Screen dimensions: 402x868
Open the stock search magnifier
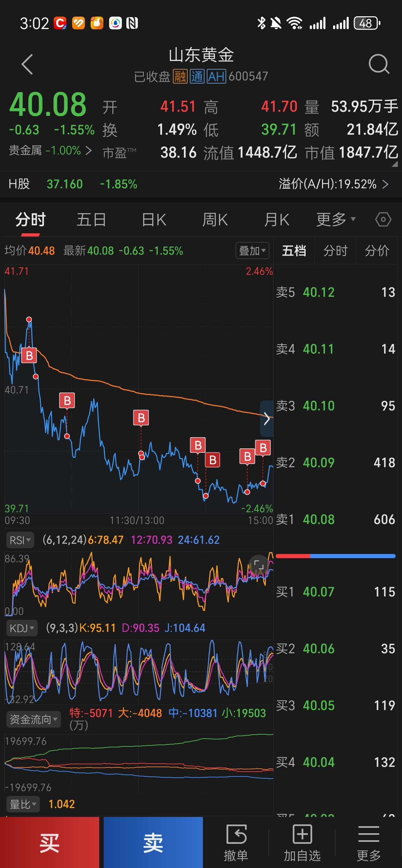point(379,64)
